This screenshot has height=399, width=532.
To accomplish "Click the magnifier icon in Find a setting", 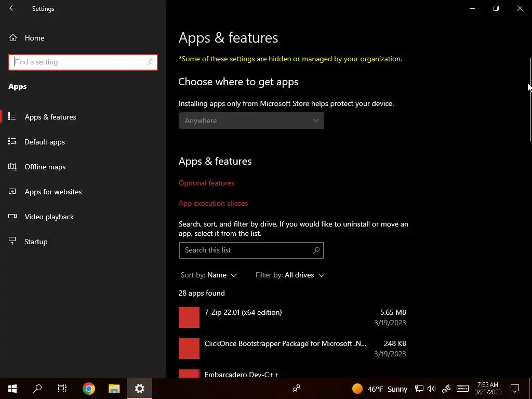I will 150,62.
